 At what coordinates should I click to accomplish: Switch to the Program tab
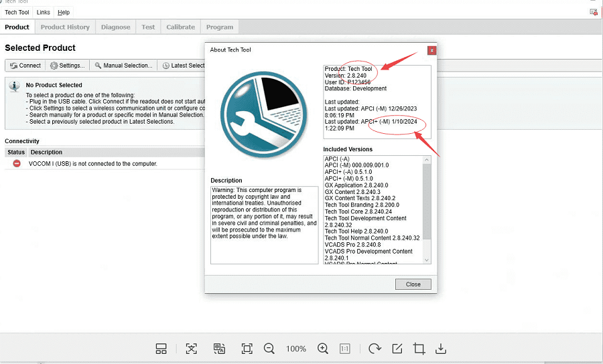(220, 27)
